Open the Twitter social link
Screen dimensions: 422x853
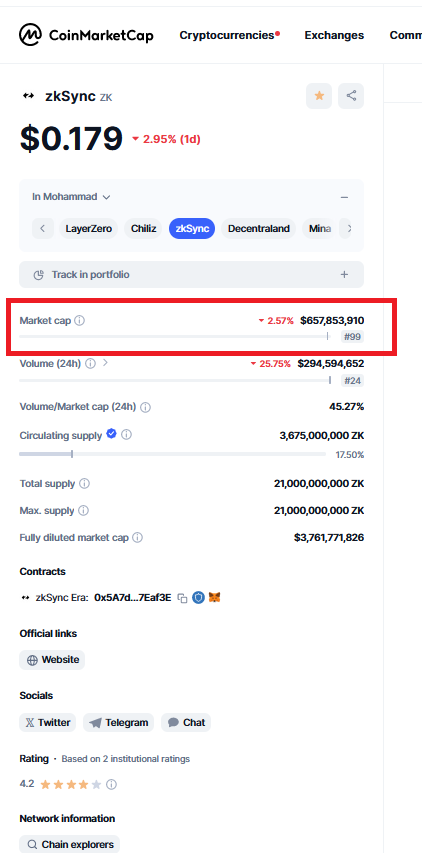[x=48, y=722]
